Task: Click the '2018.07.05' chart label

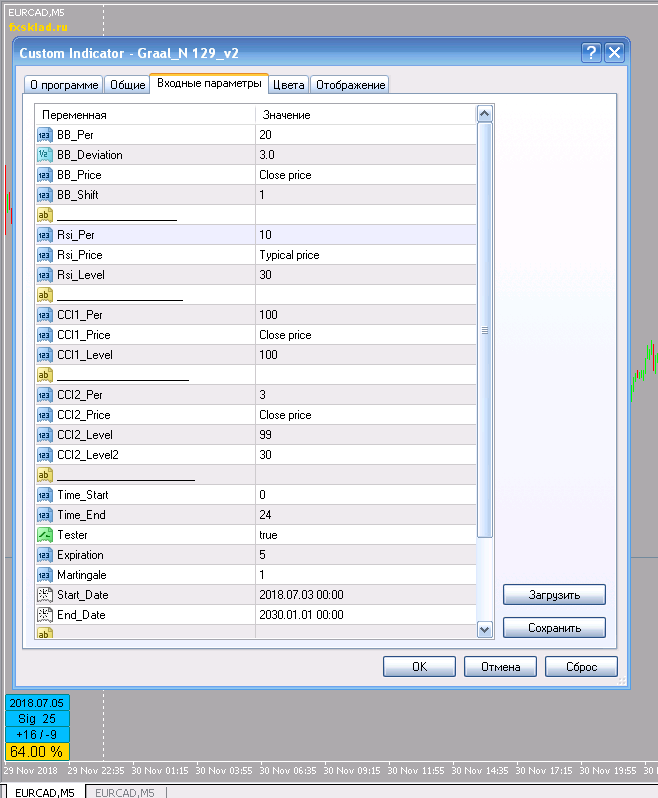Action: click(x=37, y=703)
